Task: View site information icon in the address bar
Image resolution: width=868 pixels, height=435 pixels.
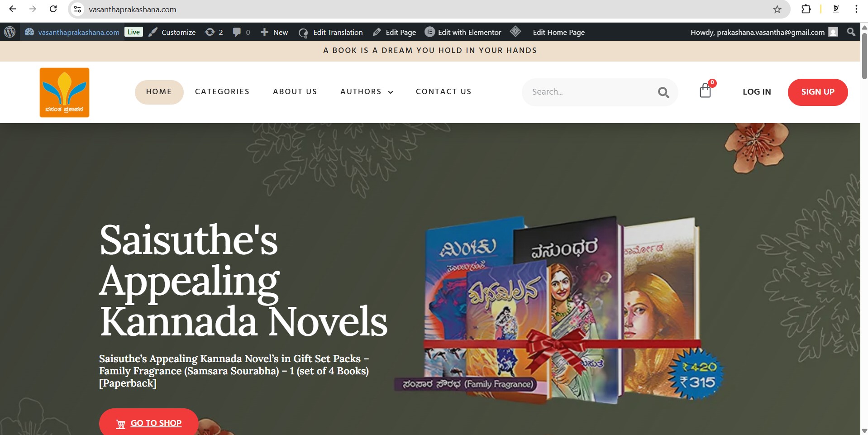Action: 78,9
